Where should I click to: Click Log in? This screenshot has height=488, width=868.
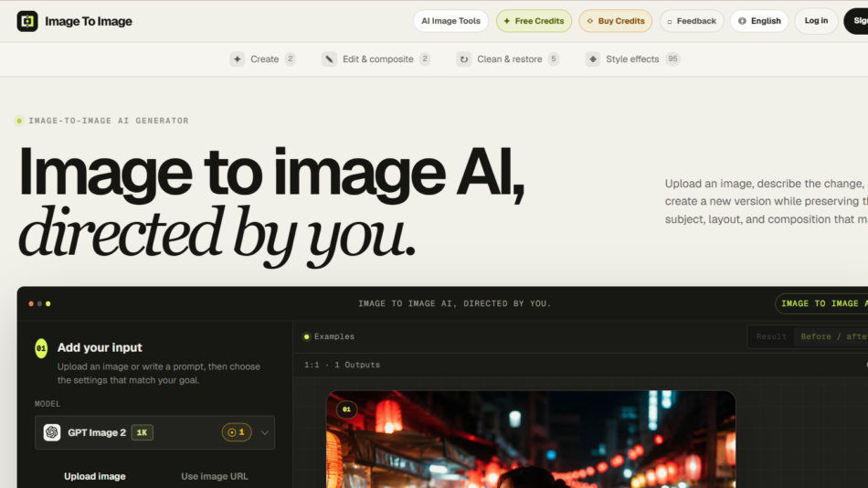(x=816, y=21)
